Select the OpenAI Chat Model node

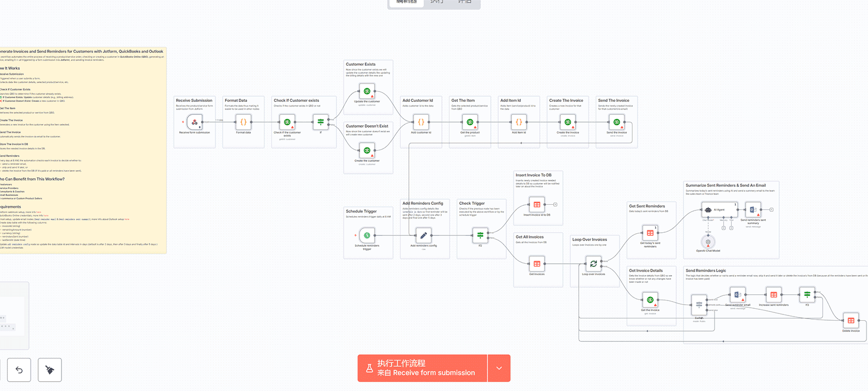[708, 242]
